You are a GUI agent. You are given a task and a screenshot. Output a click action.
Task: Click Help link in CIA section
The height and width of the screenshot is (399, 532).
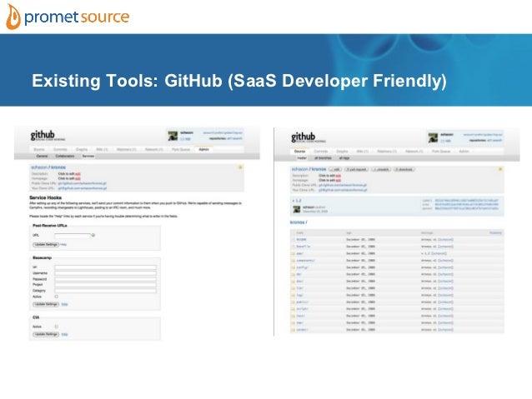(x=64, y=334)
